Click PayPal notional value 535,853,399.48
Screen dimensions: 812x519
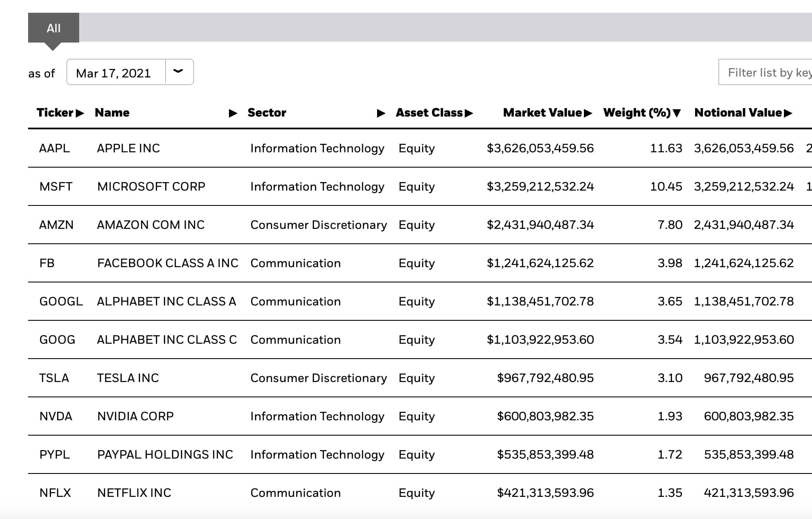click(749, 455)
